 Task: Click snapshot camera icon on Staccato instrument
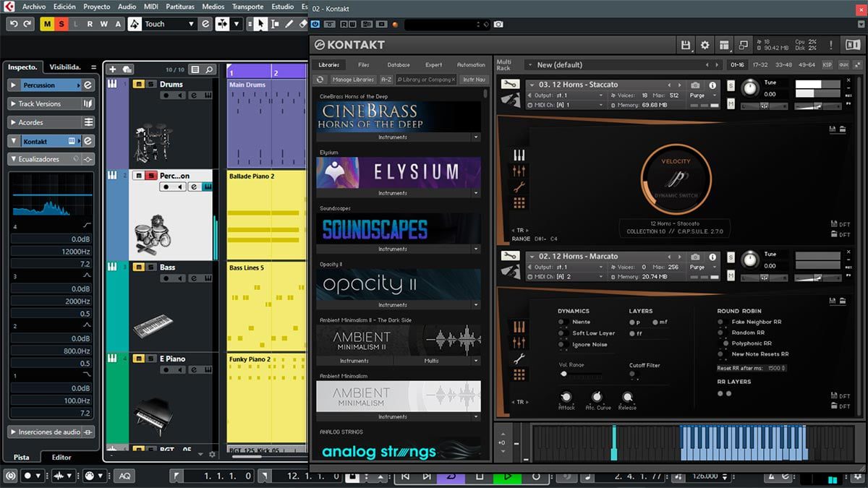695,85
